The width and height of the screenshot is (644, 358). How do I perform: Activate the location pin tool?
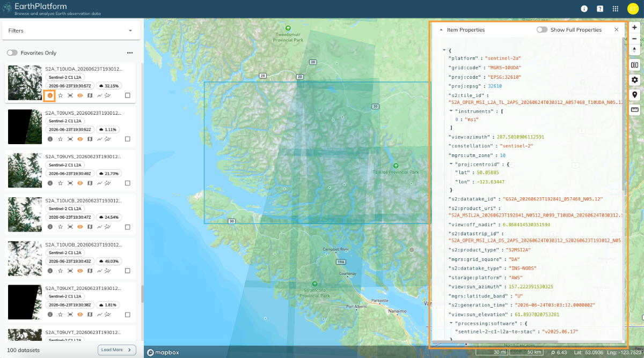(635, 95)
